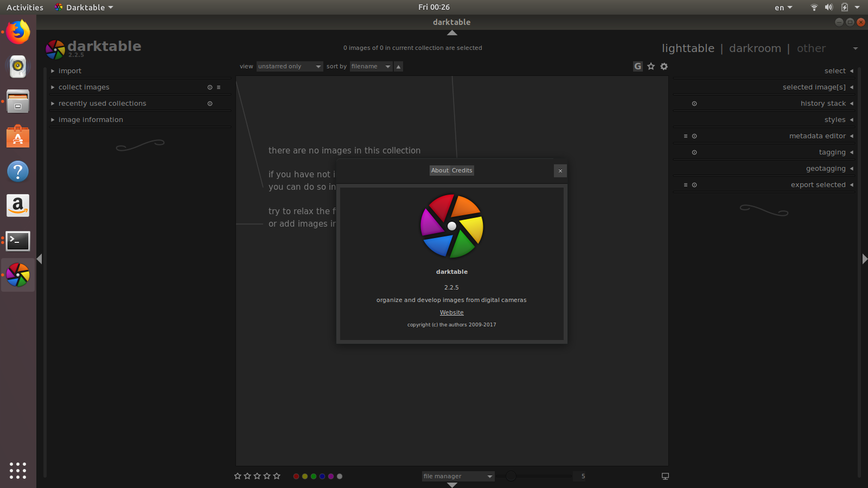
Task: Open the 'file manager' layout dropdown
Action: tap(458, 476)
